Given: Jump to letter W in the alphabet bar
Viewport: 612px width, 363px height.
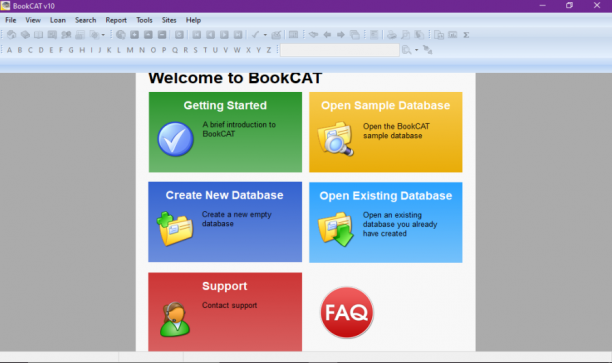Looking at the screenshot, I should click(x=237, y=50).
